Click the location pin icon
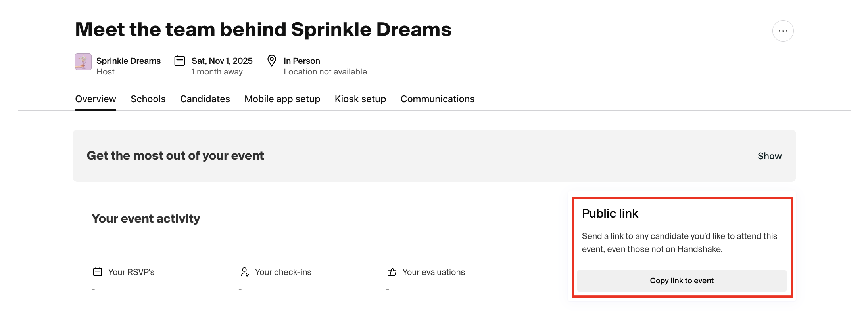This screenshot has height=313, width=868. pos(272,61)
